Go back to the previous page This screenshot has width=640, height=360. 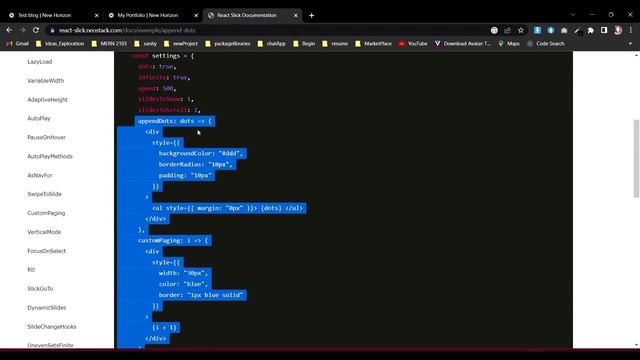(9, 30)
